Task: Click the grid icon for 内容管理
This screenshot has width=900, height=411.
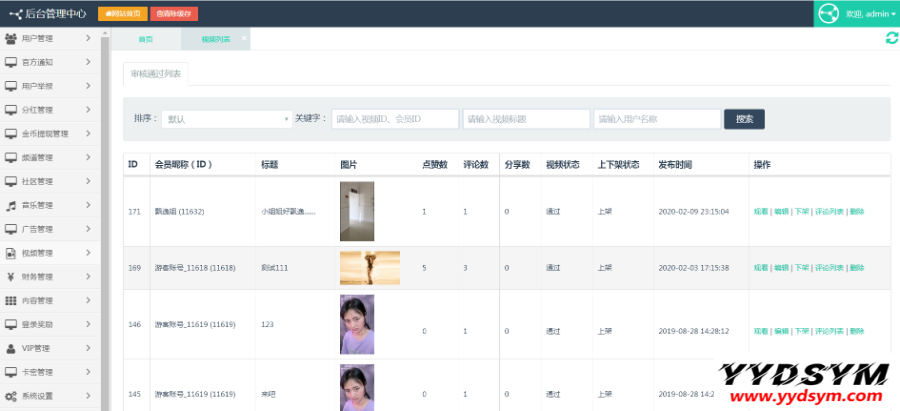Action: tap(11, 301)
